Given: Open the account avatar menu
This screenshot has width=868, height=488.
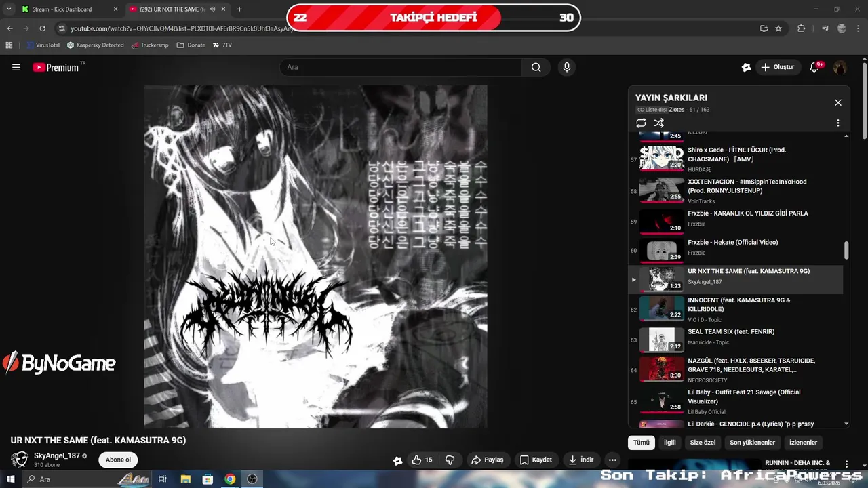Looking at the screenshot, I should pos(840,67).
